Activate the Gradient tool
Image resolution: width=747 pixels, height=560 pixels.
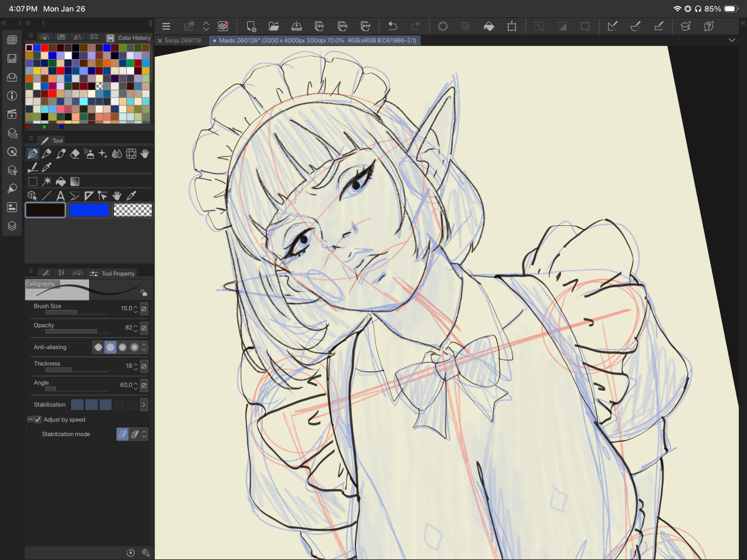coord(75,182)
